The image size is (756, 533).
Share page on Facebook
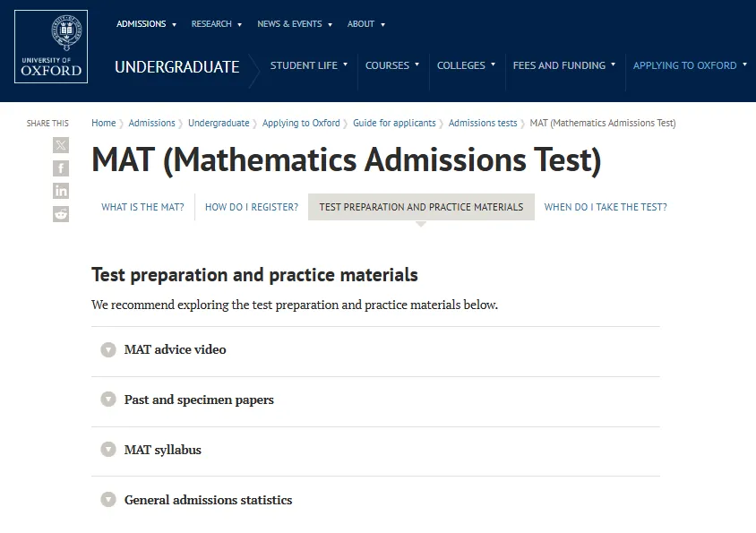pyautogui.click(x=61, y=168)
